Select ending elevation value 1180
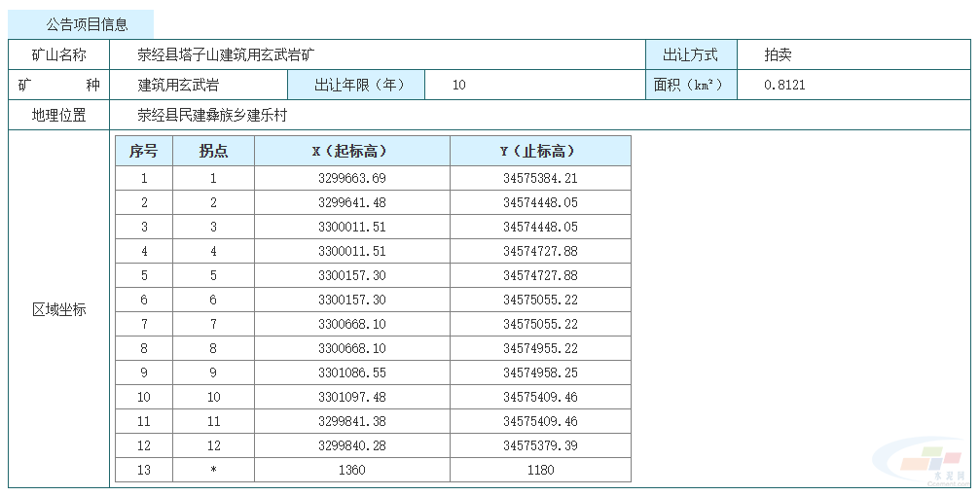 click(541, 470)
